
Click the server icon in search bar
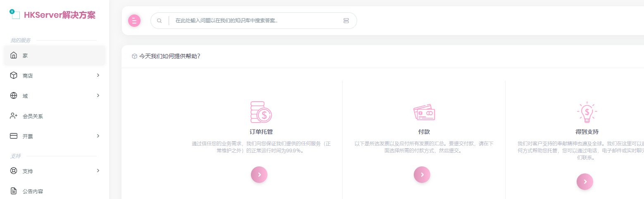click(x=346, y=21)
